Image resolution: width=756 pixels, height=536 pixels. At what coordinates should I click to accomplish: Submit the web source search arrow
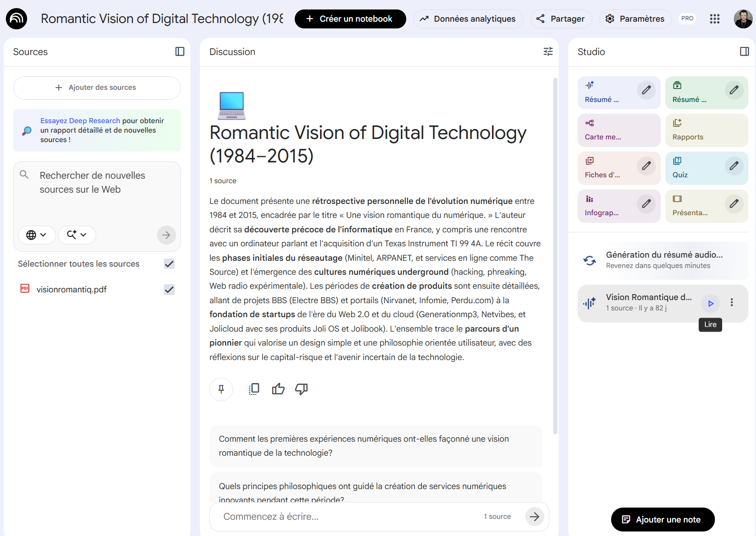click(x=166, y=235)
